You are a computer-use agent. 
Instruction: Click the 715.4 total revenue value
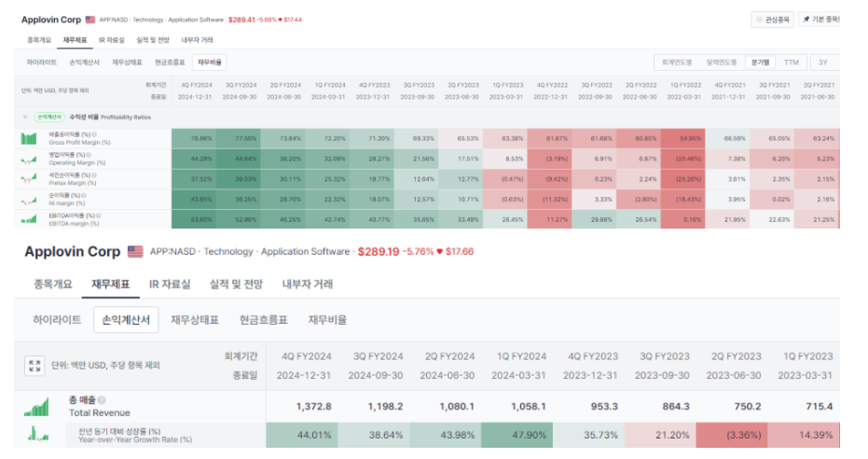819,407
